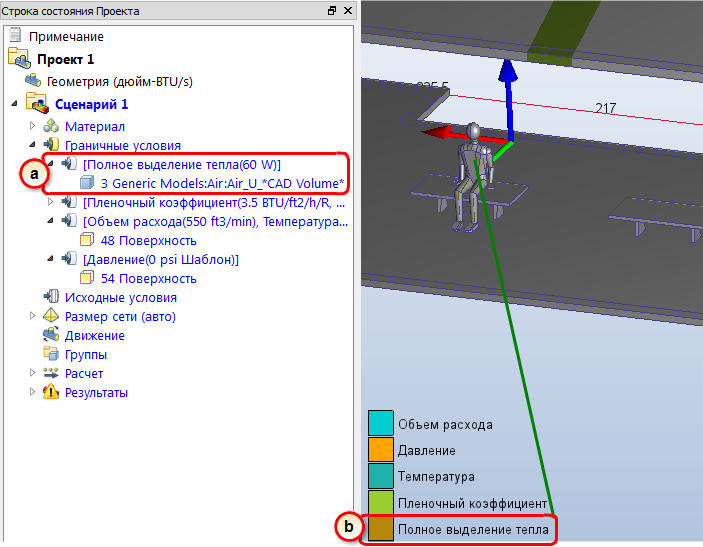Collapse the Граничные условия node
Screen dimensions: 703x547
coord(32,145)
